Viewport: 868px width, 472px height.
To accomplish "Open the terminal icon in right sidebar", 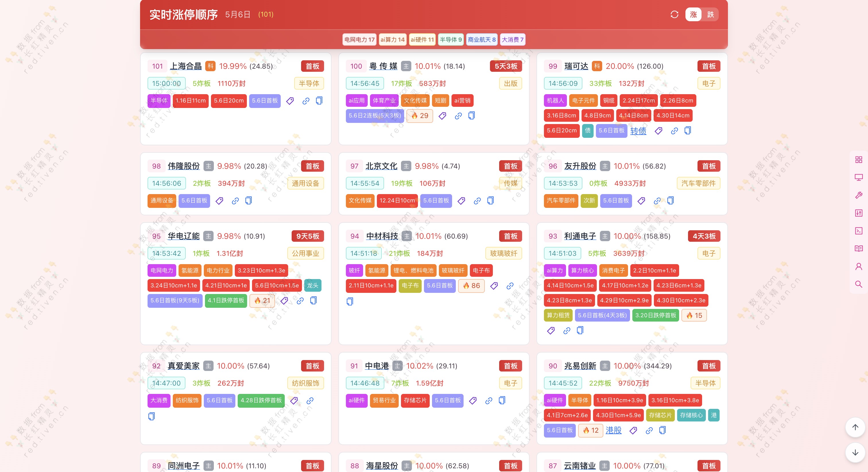I will click(x=859, y=231).
